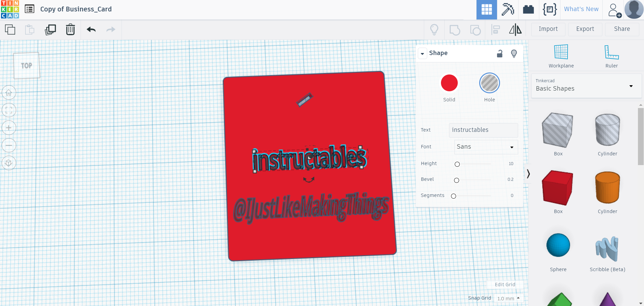Image resolution: width=644 pixels, height=306 pixels.
Task: Select the Ruler tool
Action: click(611, 56)
